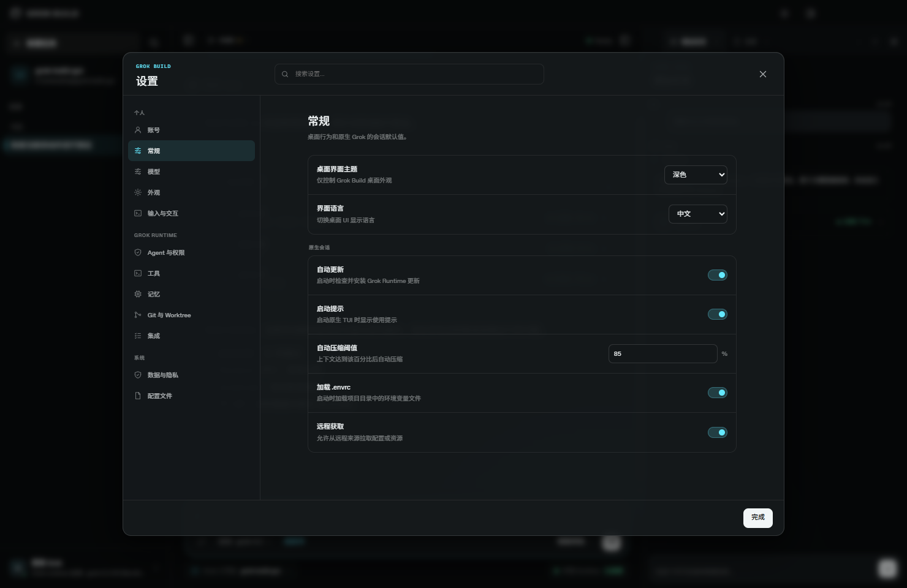Click the Git branch icon

click(138, 315)
